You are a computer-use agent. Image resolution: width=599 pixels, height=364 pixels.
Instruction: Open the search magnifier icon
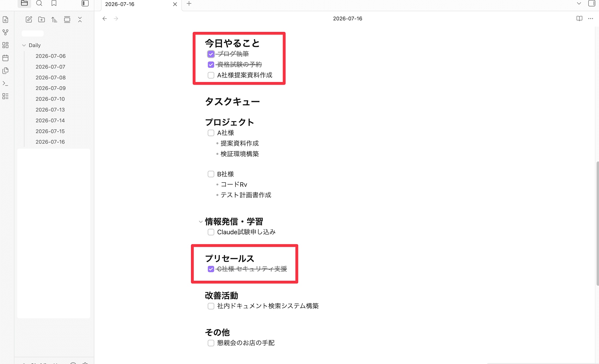(39, 3)
